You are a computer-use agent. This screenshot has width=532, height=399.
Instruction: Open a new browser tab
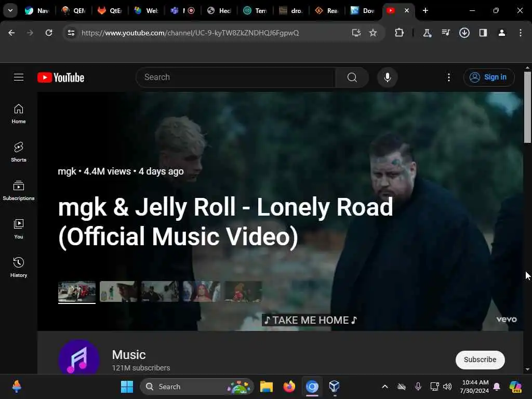click(x=425, y=10)
